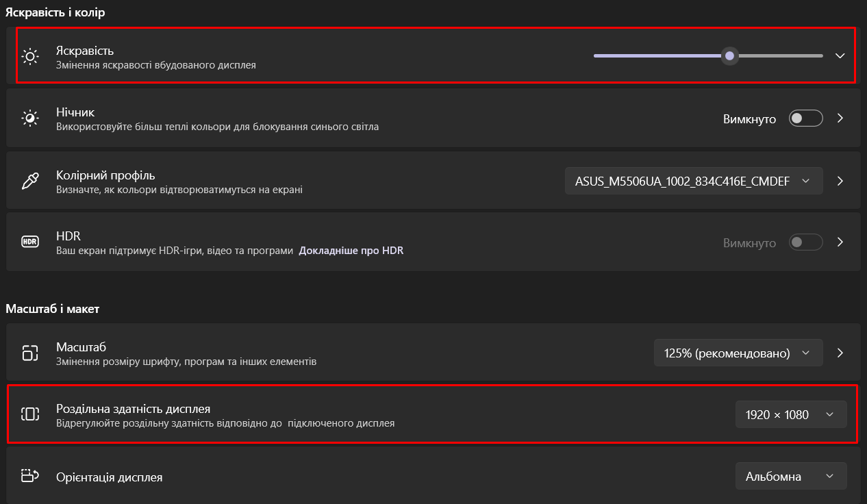This screenshot has height=504, width=867.
Task: Click the Роздільна здатність дисплея title
Action: click(133, 409)
